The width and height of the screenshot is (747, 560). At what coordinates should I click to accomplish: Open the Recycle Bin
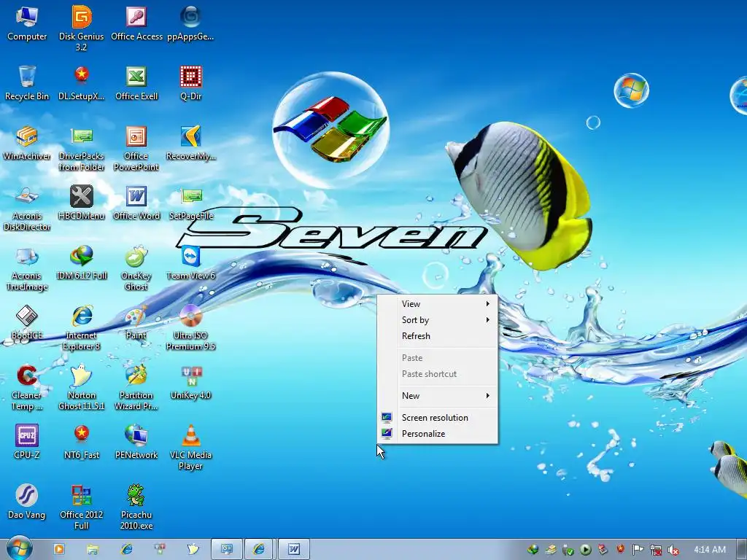[27, 83]
